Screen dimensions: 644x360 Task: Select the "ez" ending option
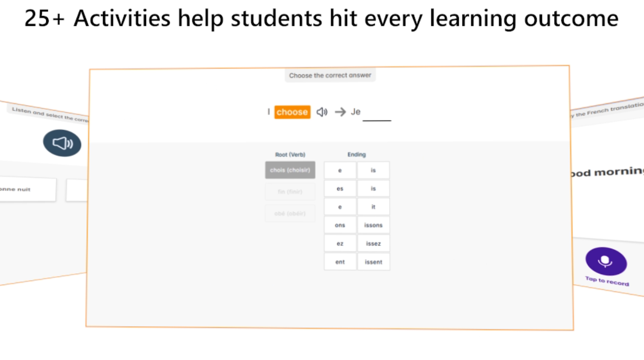(x=340, y=244)
